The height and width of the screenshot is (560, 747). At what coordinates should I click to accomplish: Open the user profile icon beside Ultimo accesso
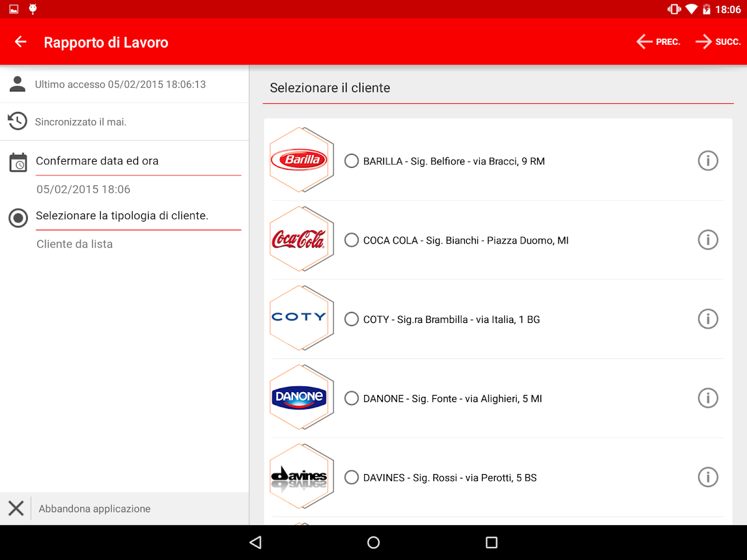click(17, 84)
